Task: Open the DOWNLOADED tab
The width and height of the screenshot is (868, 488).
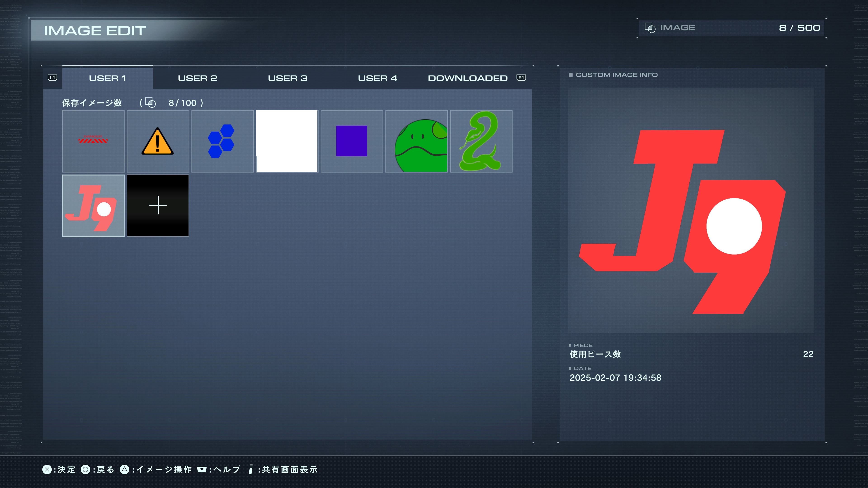Action: click(467, 78)
